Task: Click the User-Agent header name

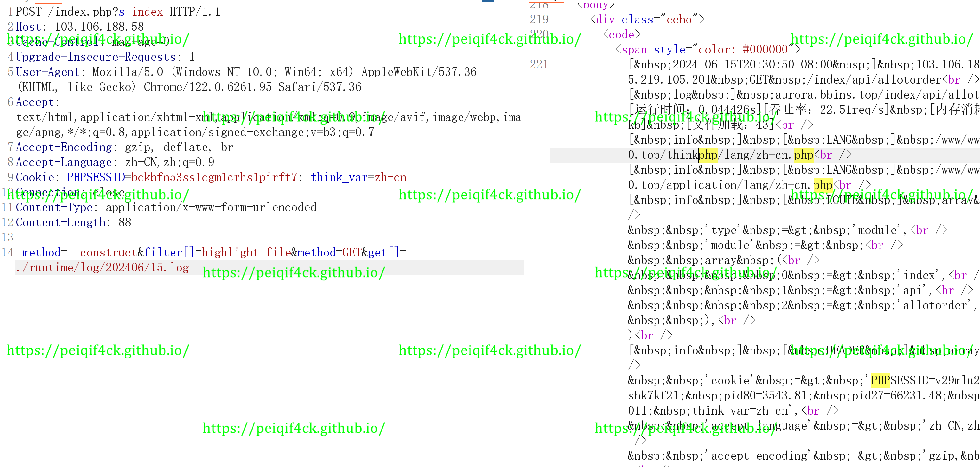Action: [x=48, y=72]
